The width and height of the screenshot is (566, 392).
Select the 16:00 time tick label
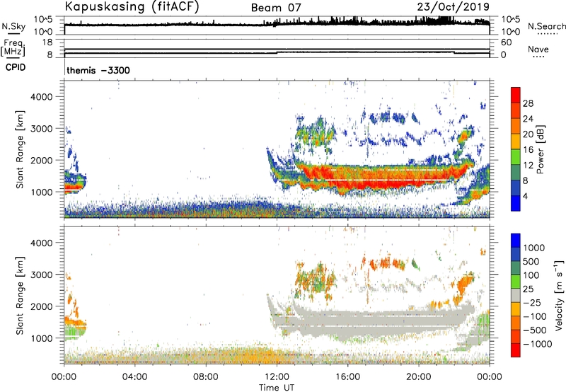coord(347,377)
